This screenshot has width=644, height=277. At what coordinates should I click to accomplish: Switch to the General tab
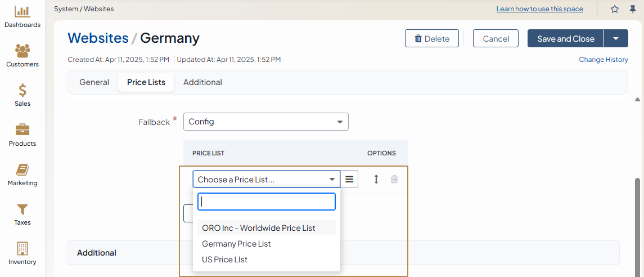pos(94,82)
